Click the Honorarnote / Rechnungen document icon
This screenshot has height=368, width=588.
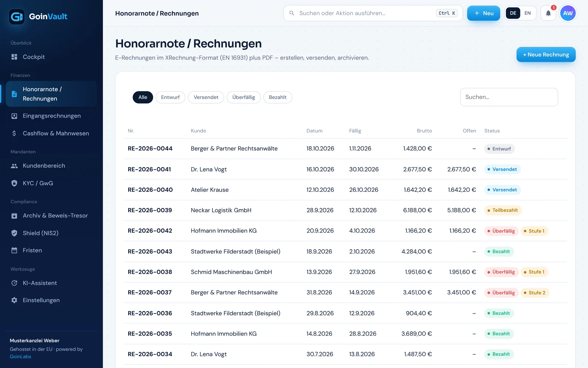[x=14, y=94]
